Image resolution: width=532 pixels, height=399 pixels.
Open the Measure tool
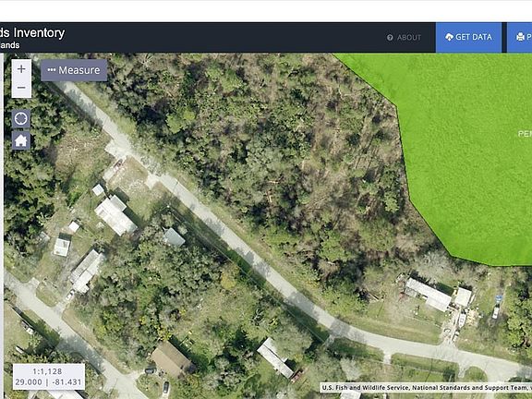click(x=74, y=70)
